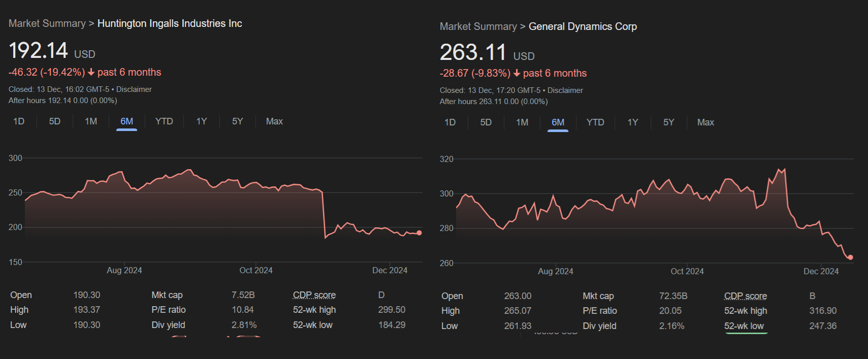868x359 pixels.
Task: Click Mkt cap value 7.52B
Action: tap(243, 295)
